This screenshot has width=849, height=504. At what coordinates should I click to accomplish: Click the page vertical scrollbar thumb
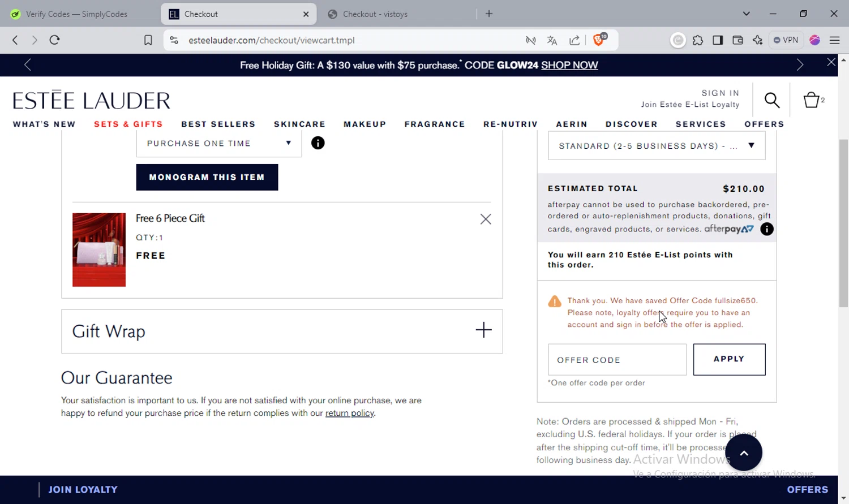[843, 223]
